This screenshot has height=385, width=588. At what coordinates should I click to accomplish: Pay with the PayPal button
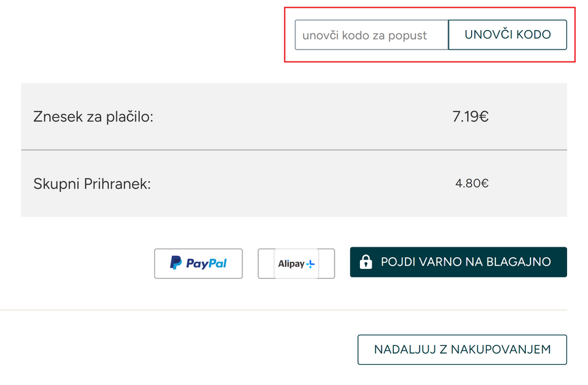coord(198,264)
